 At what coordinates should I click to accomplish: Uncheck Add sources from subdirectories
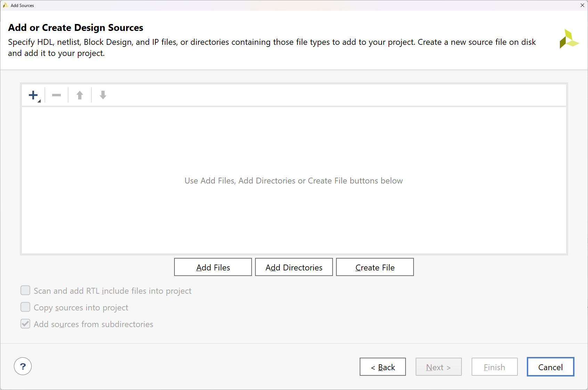pos(25,324)
